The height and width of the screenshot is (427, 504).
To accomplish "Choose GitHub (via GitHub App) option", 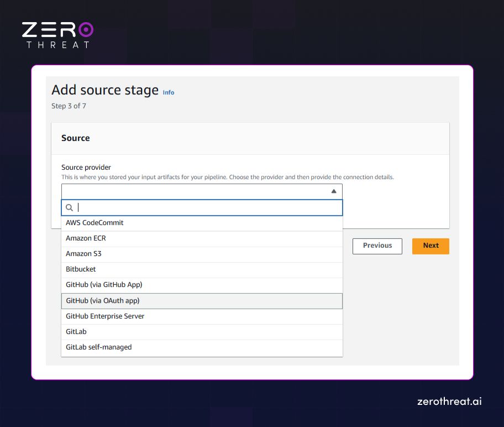I will (x=202, y=285).
